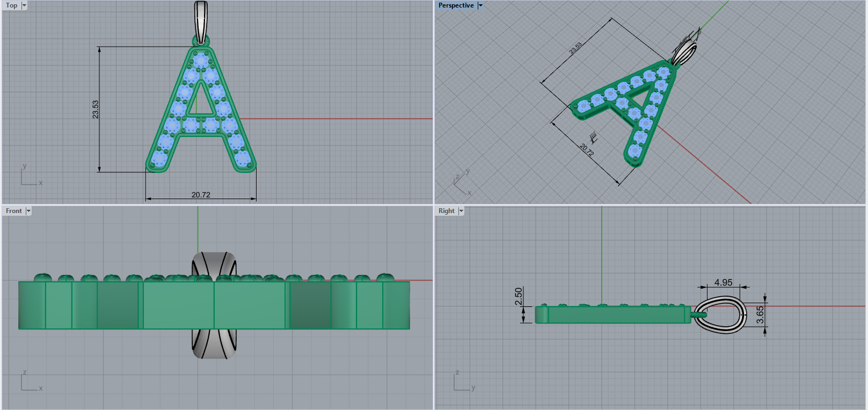868x410 pixels.
Task: Select the 3.65 bail height dimension
Action: tap(760, 315)
